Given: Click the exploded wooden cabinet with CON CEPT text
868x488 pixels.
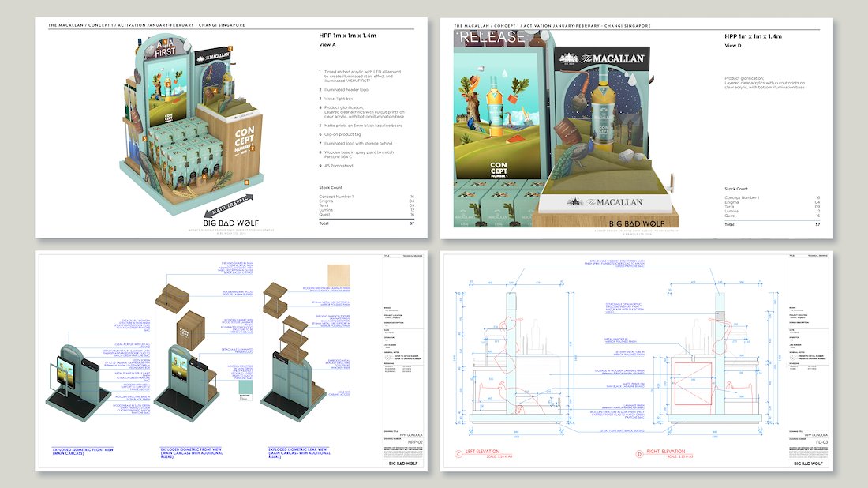Looking at the screenshot, I should (x=191, y=331).
